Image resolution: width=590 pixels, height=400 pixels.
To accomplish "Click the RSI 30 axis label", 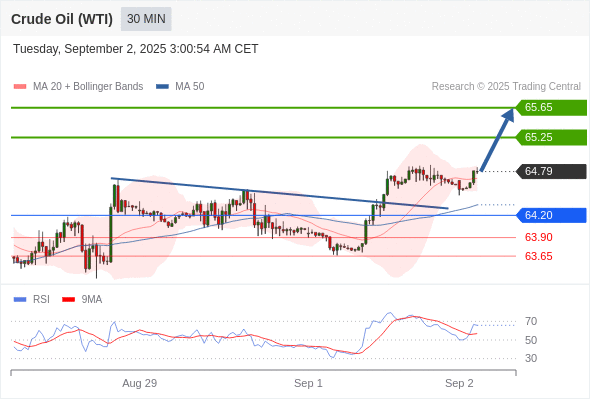I will [531, 358].
